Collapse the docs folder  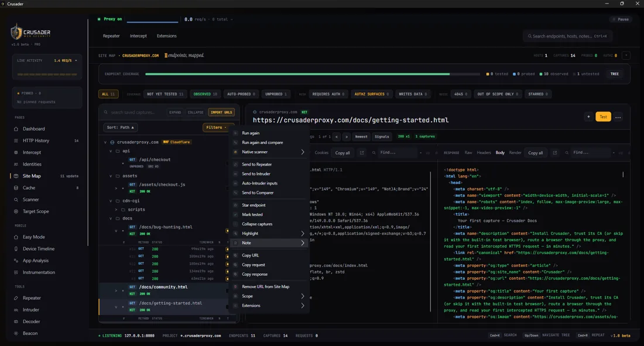pyautogui.click(x=111, y=218)
